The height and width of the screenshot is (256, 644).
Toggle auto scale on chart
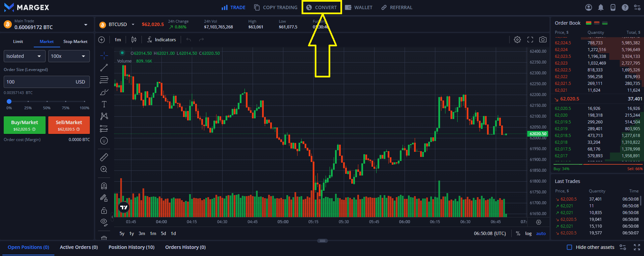point(541,233)
